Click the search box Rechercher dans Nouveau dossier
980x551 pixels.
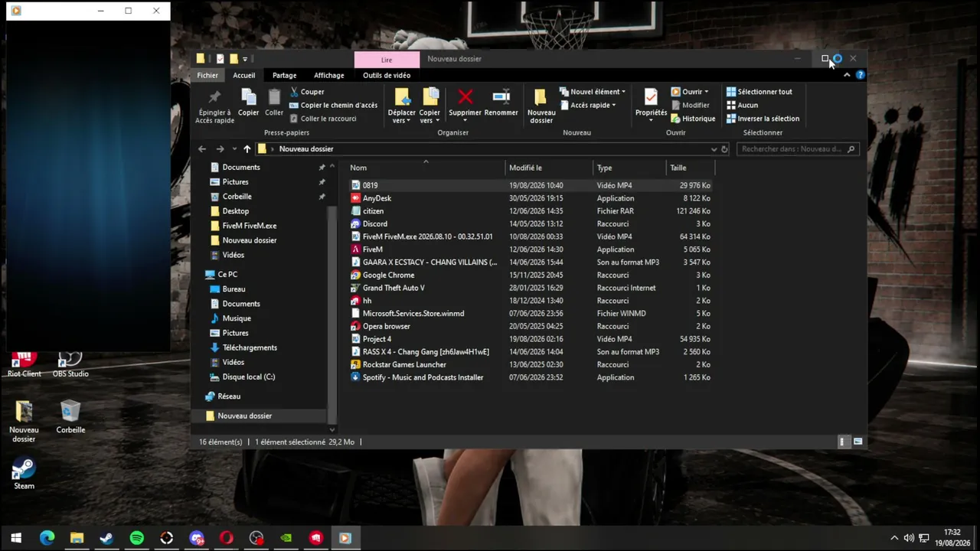pos(797,149)
